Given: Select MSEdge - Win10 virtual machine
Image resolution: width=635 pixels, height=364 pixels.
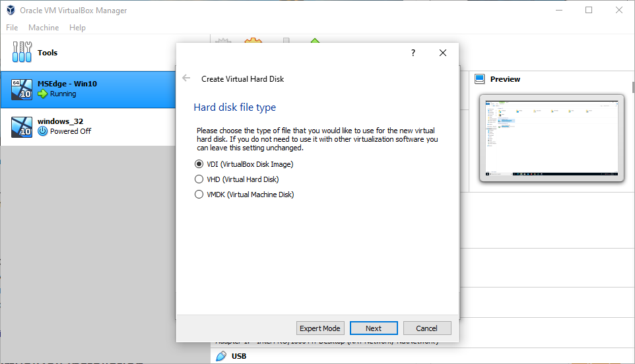Looking at the screenshot, I should tap(88, 90).
